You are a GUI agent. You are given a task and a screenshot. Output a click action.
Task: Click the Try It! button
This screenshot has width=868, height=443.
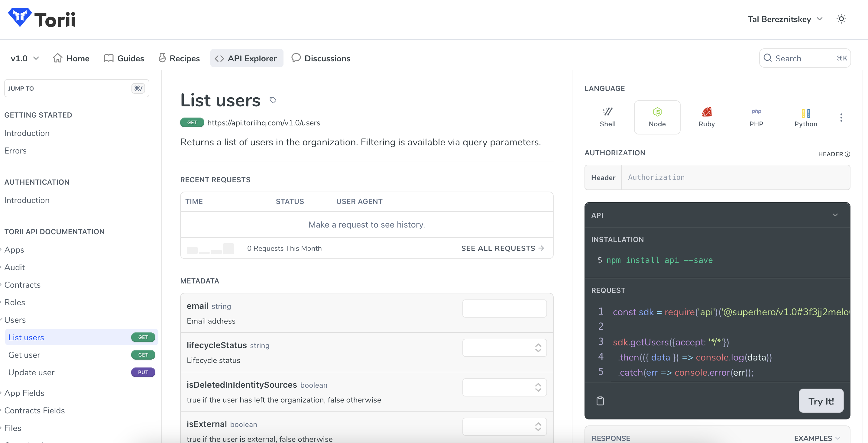pos(821,401)
